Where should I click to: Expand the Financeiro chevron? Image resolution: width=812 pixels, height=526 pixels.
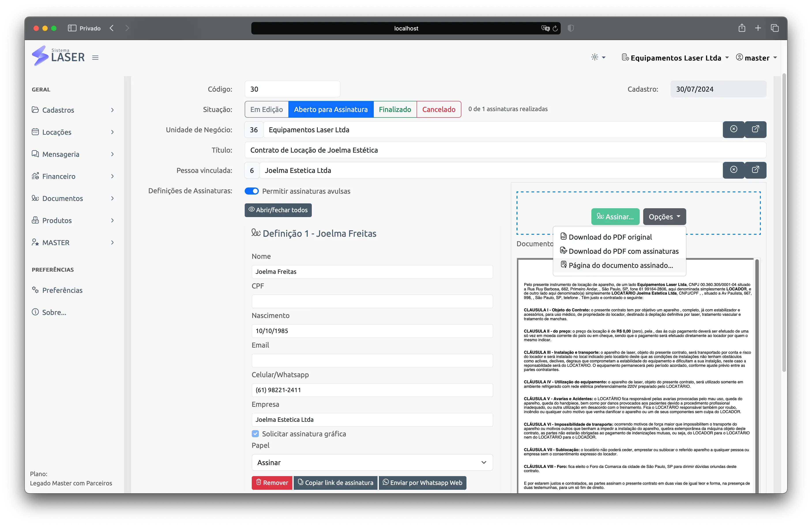tap(112, 176)
